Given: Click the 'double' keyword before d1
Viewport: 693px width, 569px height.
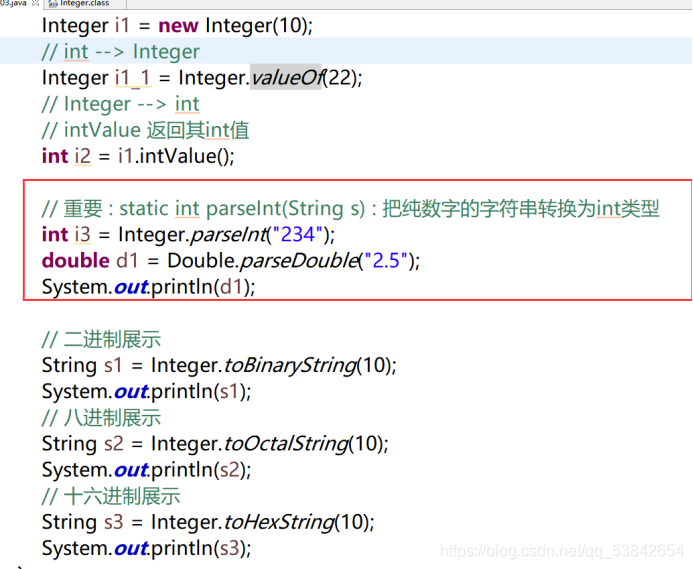Looking at the screenshot, I should pos(75,260).
